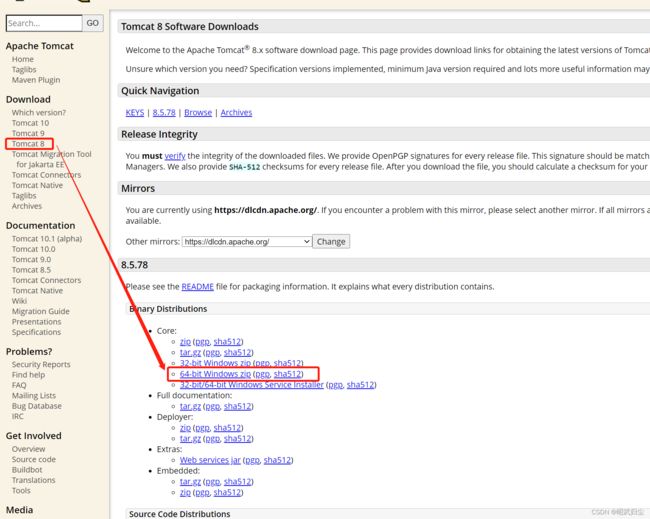Open IRC link under Problems
Viewport: 650px width, 519px height.
tap(18, 416)
